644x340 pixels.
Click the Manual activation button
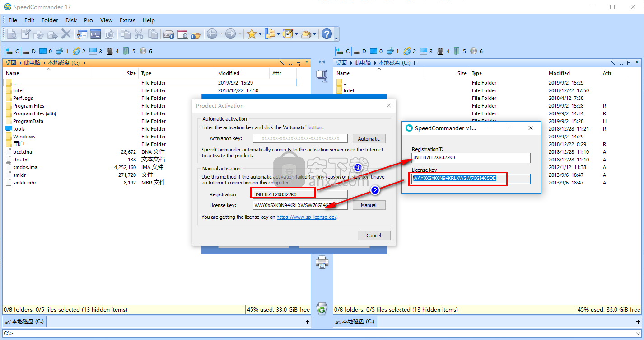pyautogui.click(x=369, y=205)
